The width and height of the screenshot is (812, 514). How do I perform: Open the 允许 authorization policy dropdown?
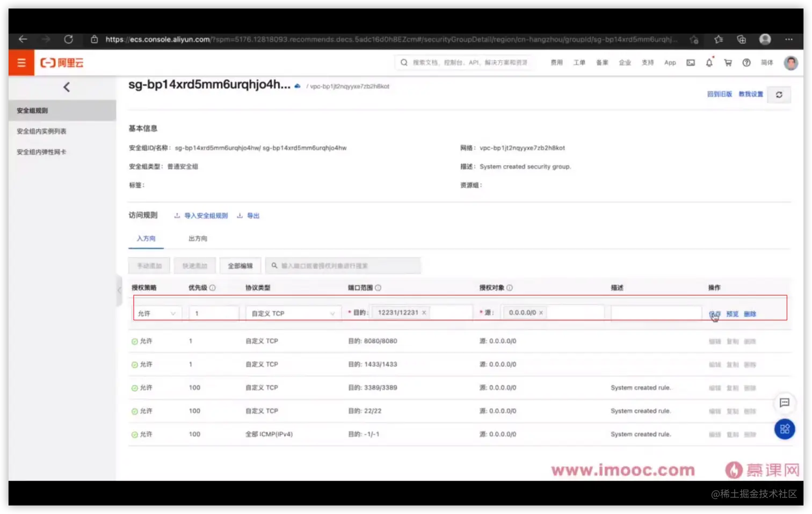click(157, 313)
